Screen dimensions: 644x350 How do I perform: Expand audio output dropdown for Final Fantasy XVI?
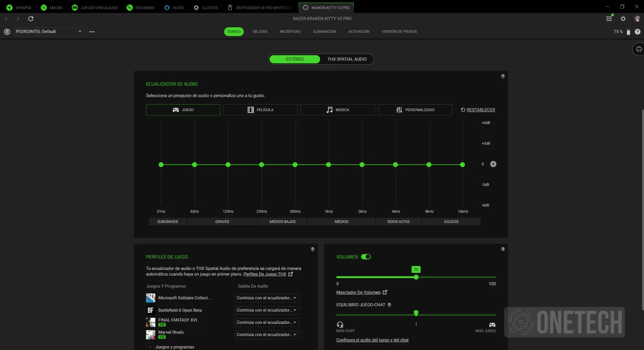267,323
